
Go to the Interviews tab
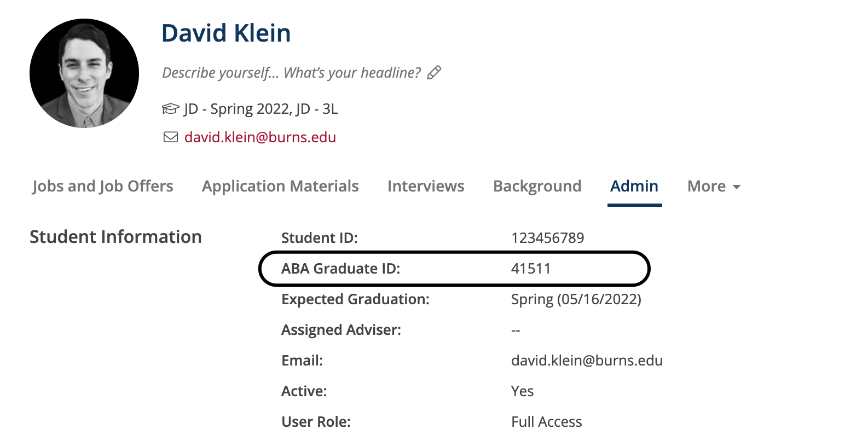tap(426, 187)
